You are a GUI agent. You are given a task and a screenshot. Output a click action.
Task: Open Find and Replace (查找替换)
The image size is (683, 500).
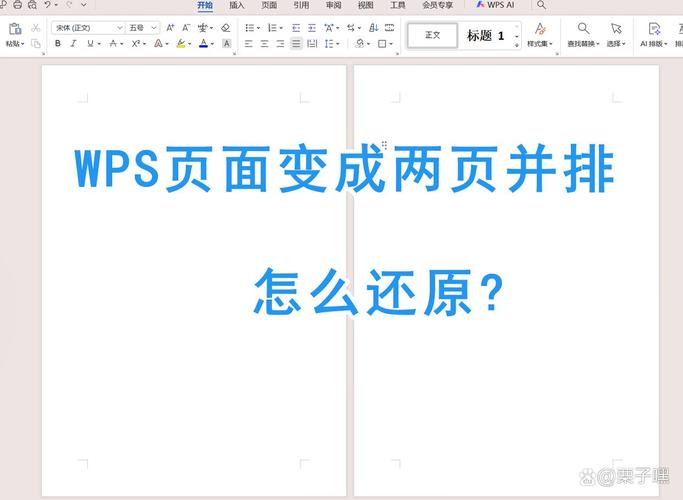pyautogui.click(x=583, y=35)
